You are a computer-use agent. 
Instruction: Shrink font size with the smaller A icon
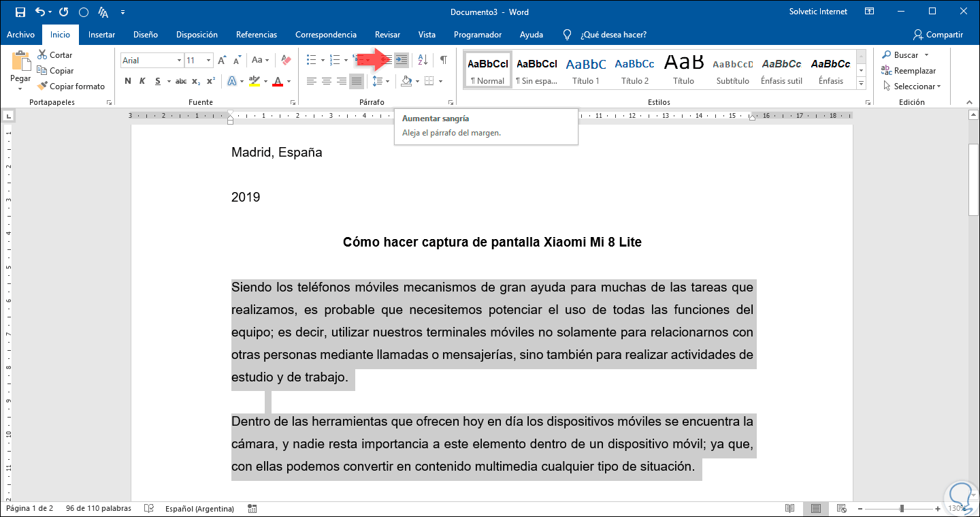(238, 61)
